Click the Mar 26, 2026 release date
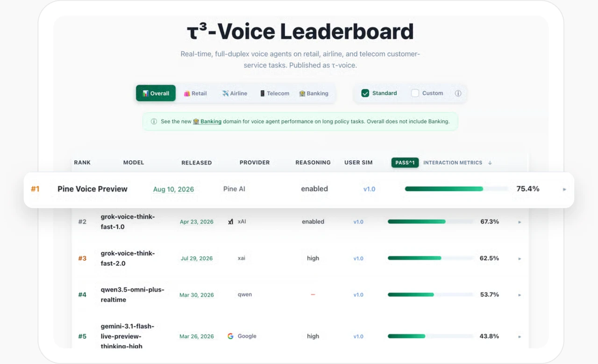The image size is (598, 364). tap(197, 336)
